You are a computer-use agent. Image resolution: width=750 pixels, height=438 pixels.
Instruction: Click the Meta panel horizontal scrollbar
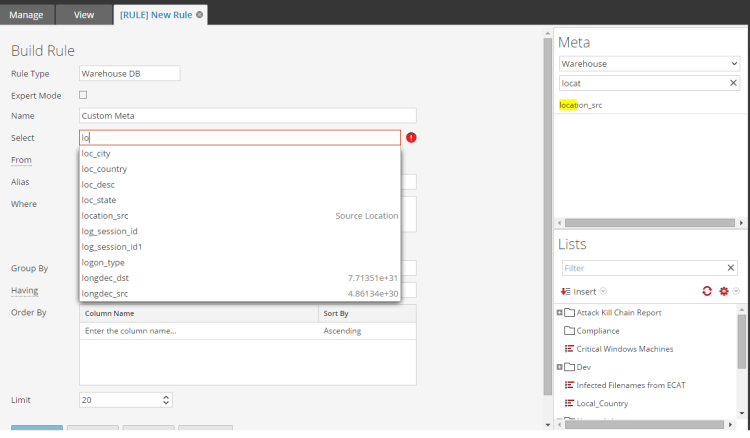click(650, 223)
